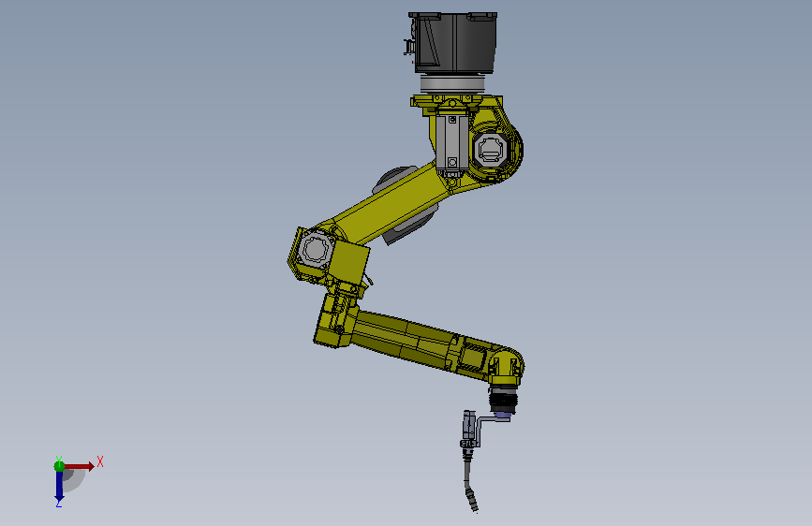Select the grey motor cover at the elbow joint
812x526 pixels.
[315, 250]
